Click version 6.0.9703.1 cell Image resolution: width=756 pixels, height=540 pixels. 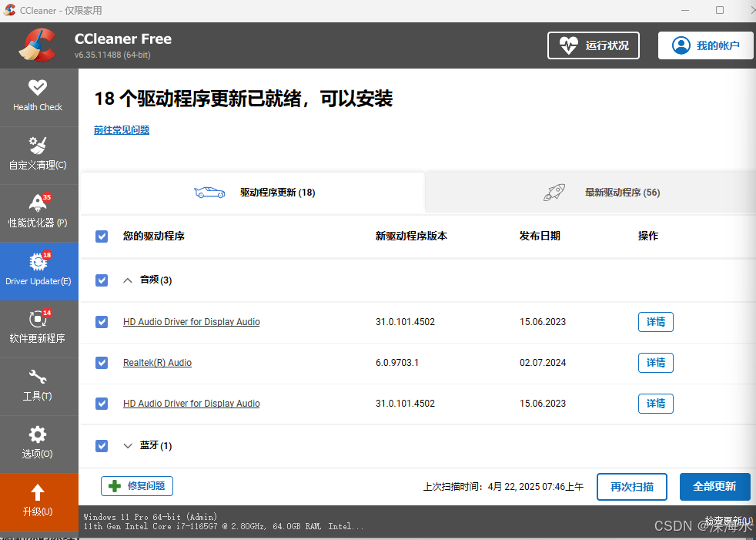click(397, 362)
